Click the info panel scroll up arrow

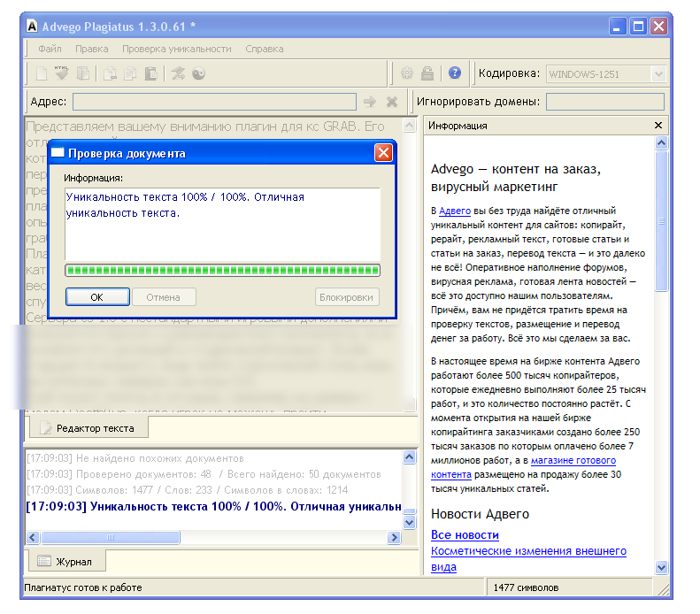[x=661, y=142]
